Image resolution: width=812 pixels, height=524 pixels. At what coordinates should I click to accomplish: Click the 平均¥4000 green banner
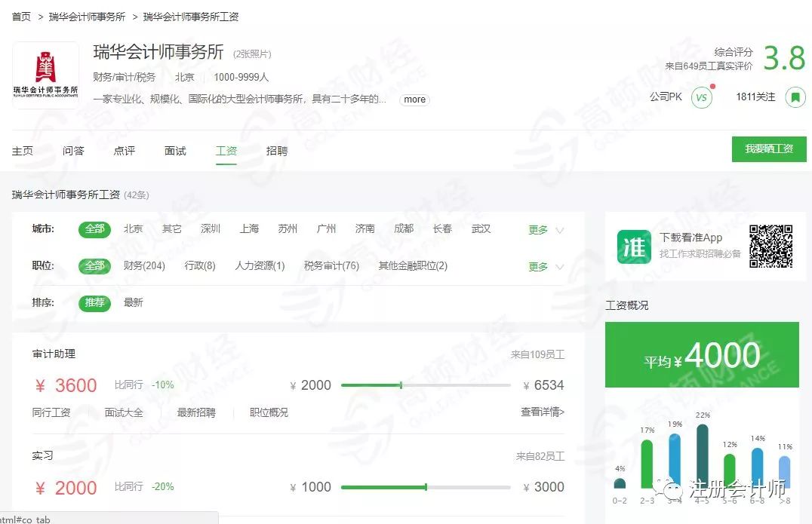[702, 355]
